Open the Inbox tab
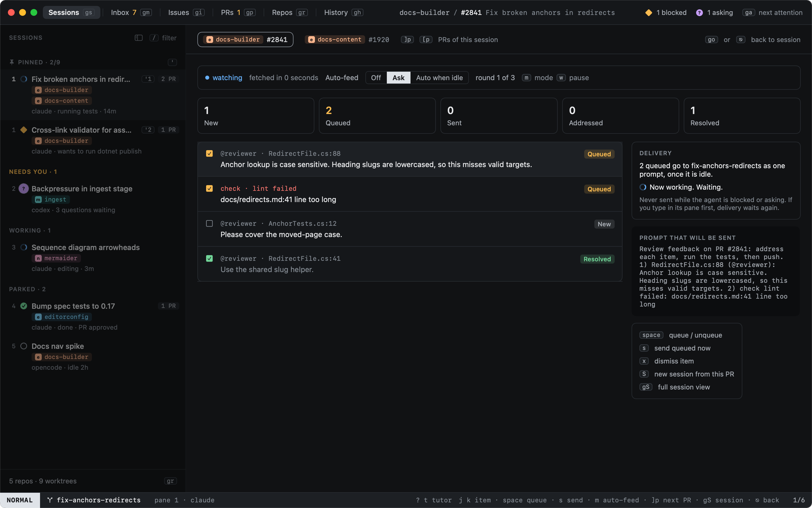 [131, 12]
